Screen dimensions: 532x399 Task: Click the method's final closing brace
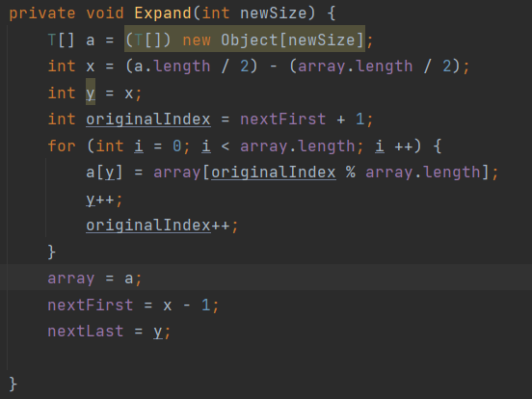(13, 385)
